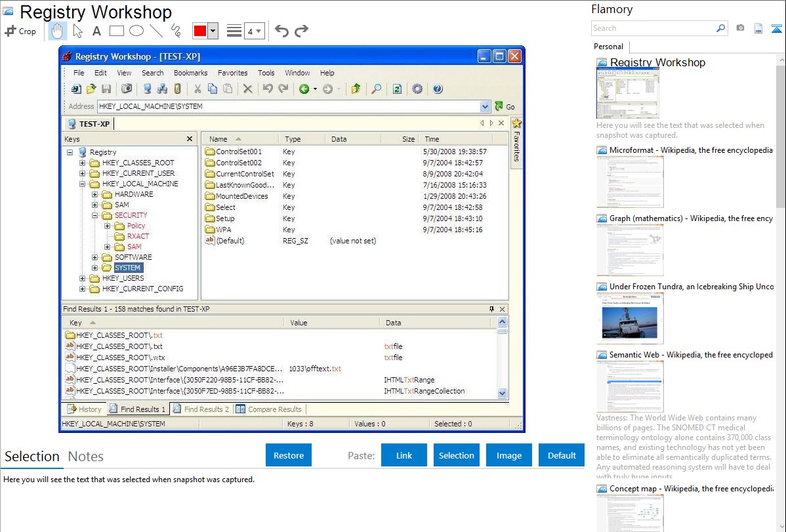Toggle the pin on the Find Results pane
The width and height of the screenshot is (786, 532).
click(x=492, y=309)
